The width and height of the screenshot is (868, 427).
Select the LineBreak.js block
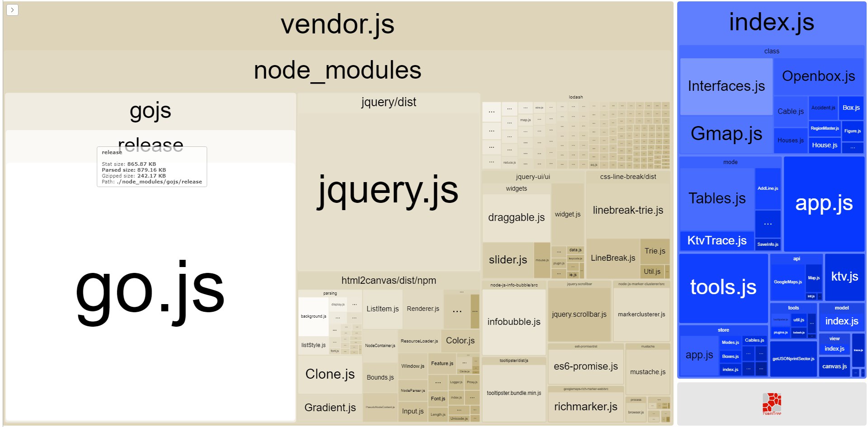point(613,258)
